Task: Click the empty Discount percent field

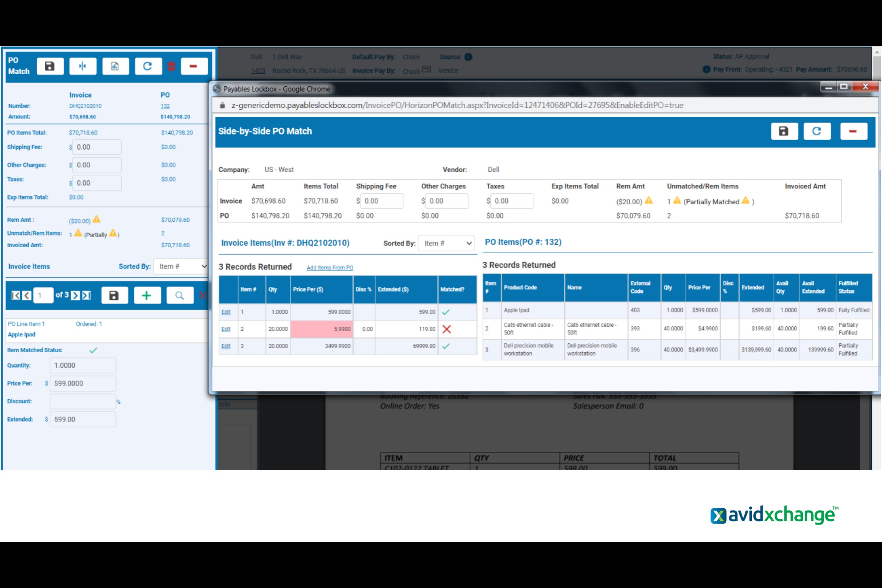Action: [x=83, y=401]
